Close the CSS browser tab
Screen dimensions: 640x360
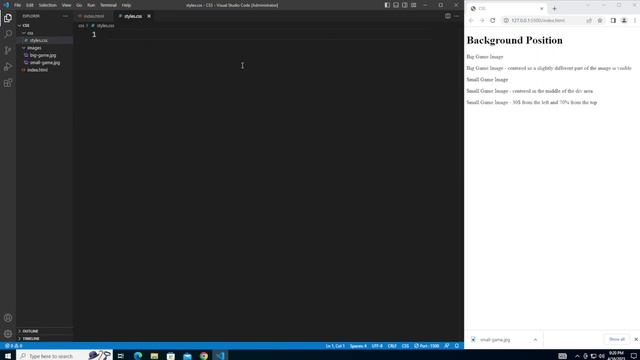coord(542,9)
